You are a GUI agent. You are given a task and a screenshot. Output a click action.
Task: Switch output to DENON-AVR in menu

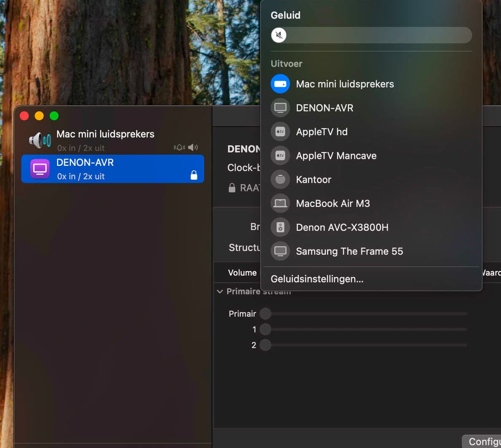coord(371,108)
